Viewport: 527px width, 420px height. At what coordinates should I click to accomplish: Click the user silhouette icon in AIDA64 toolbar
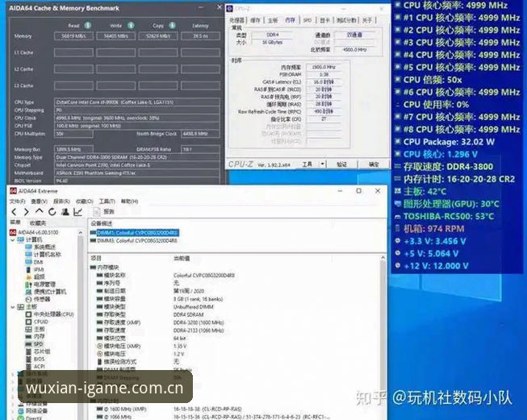[65, 212]
